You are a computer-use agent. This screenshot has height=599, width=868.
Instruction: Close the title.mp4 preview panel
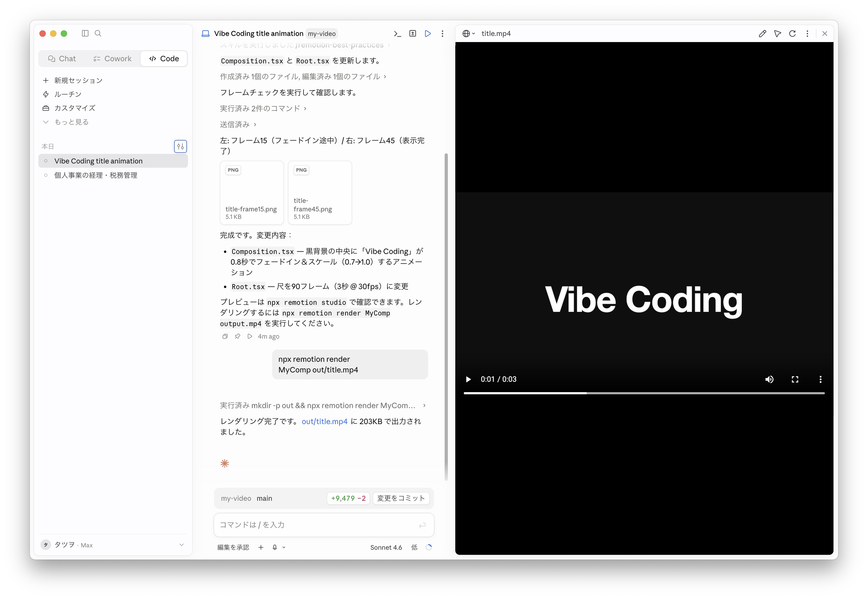[825, 33]
